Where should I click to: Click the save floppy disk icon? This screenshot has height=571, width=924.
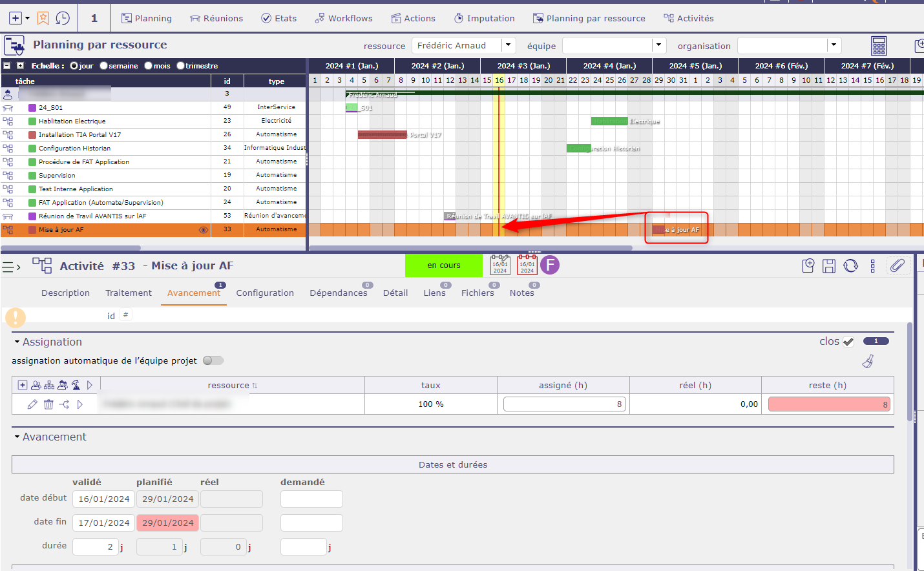[x=829, y=265]
